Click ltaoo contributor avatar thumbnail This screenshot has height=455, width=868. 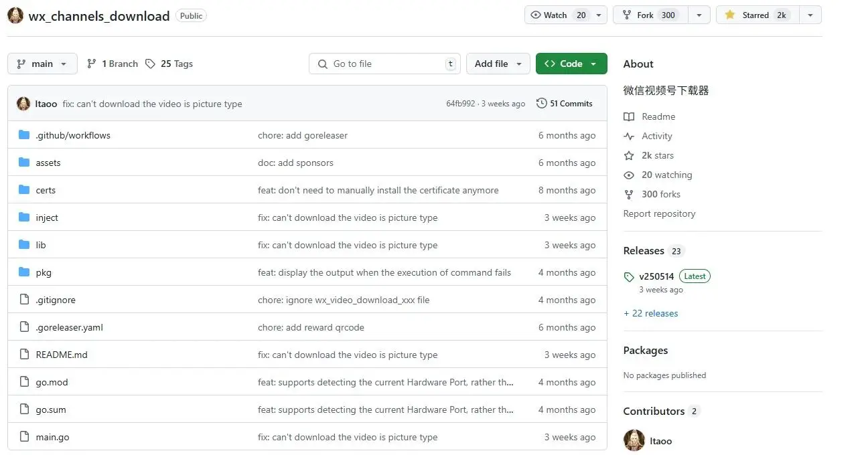coord(634,440)
